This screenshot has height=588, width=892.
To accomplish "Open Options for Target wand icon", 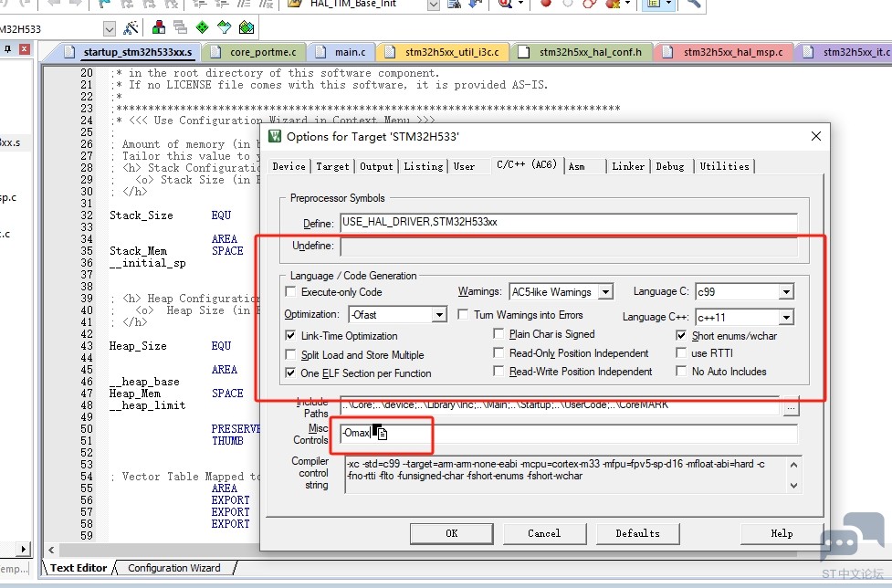I will coord(131,27).
